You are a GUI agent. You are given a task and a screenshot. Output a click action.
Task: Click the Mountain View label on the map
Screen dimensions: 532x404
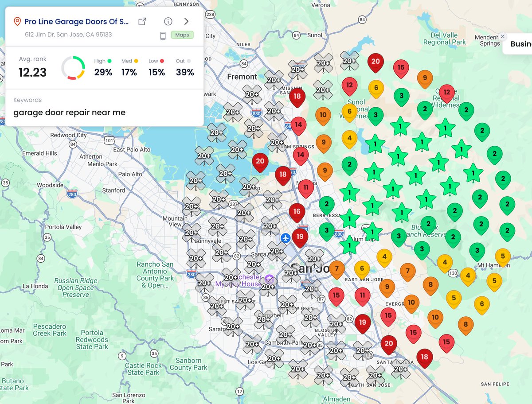[175, 221]
